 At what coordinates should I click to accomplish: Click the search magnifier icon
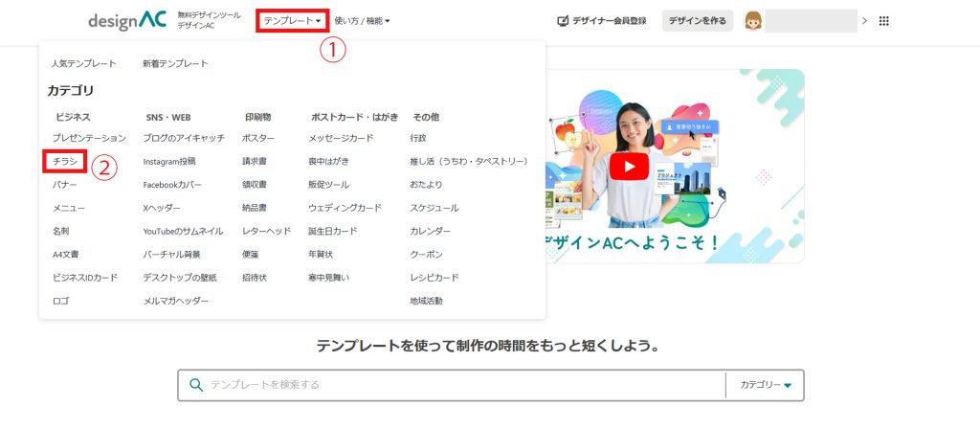[196, 385]
